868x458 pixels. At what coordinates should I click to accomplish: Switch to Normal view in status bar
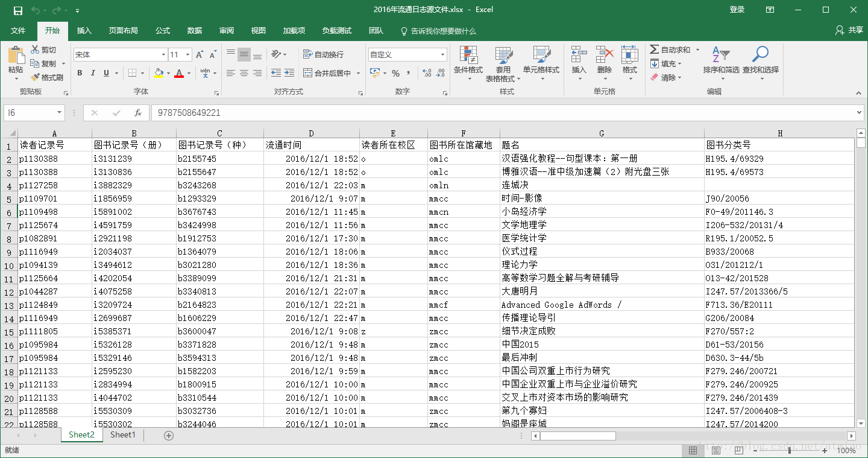tap(693, 451)
